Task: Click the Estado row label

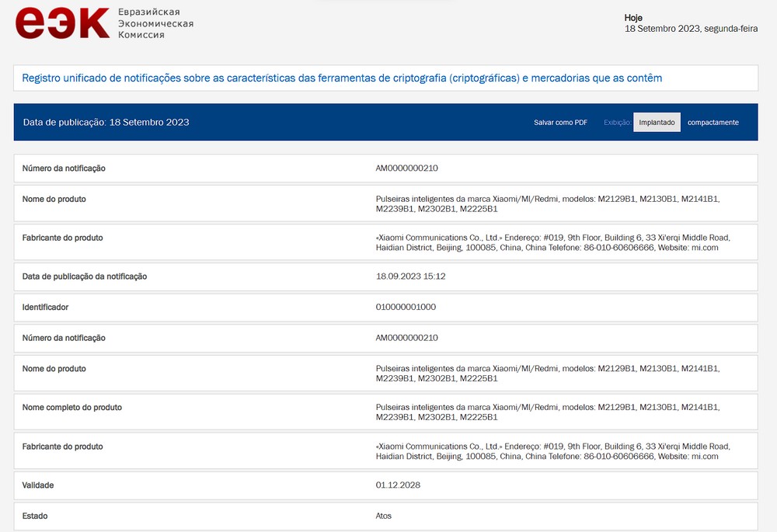Action: [x=35, y=516]
